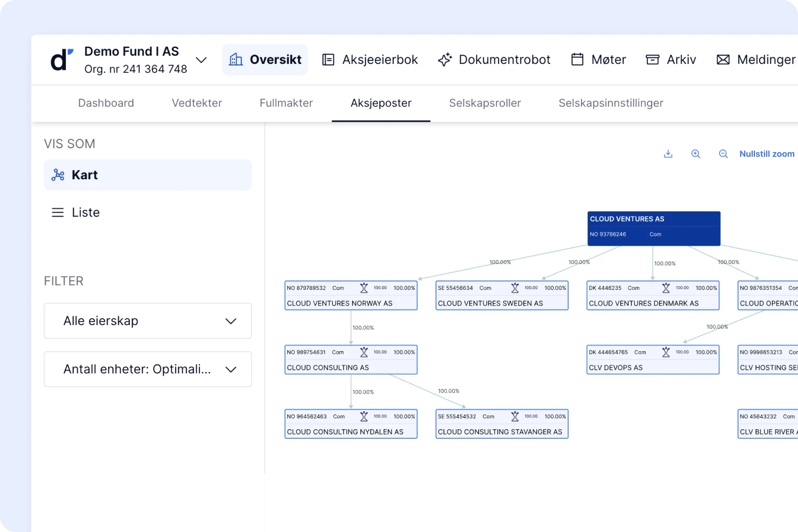Open the Vedtekter tab
Viewport: 798px width, 532px height.
(197, 103)
